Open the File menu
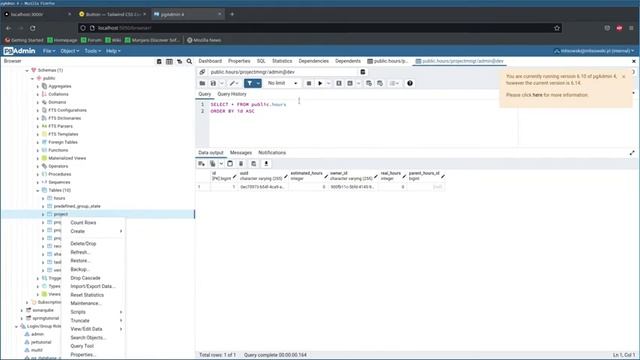Screen dimensions: 640x360 point(49,51)
